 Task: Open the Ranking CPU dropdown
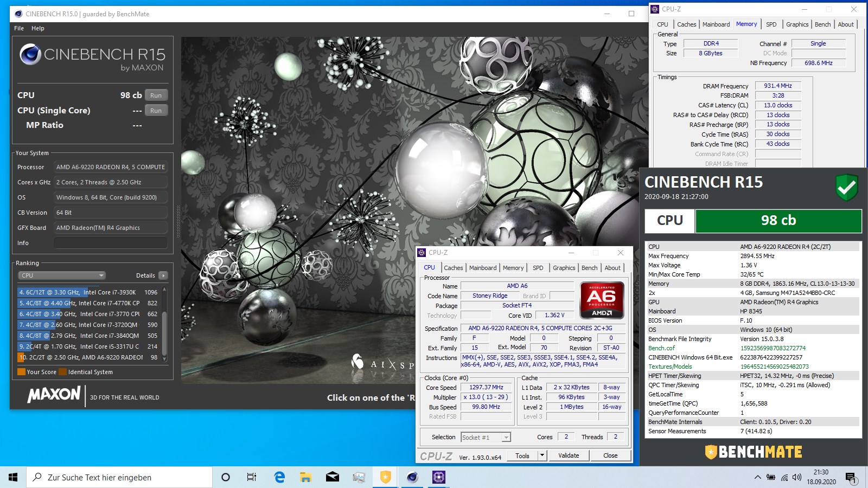click(x=62, y=275)
